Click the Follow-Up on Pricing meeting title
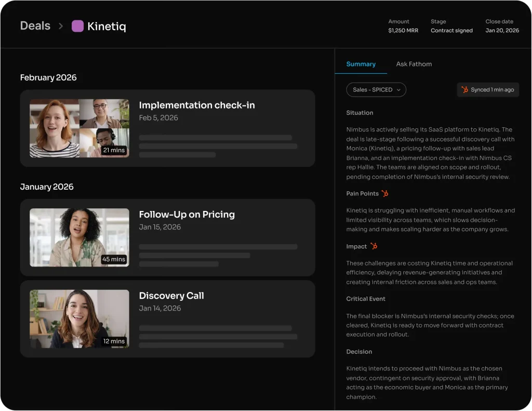 tap(187, 214)
